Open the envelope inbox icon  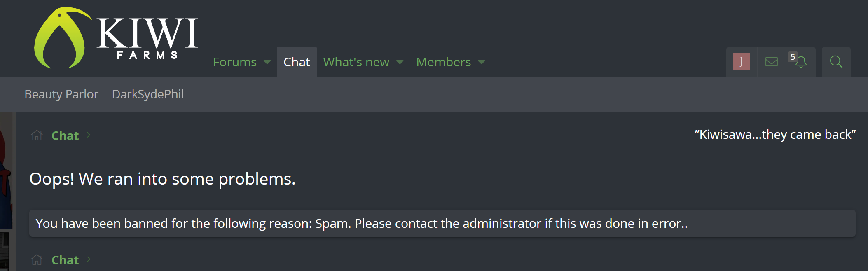click(771, 62)
